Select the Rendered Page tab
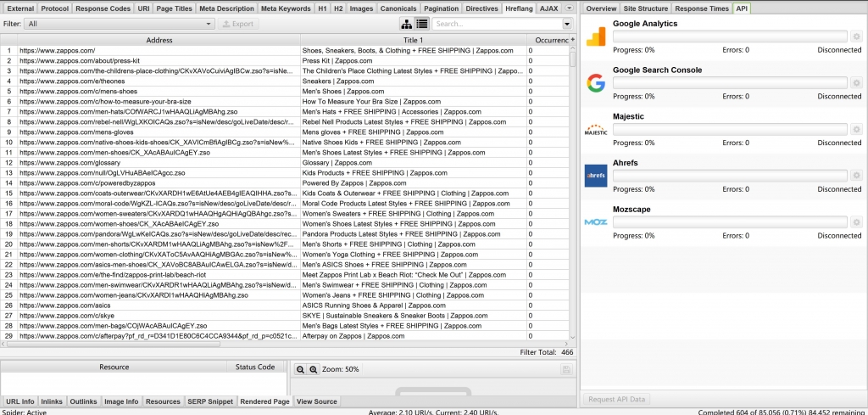The height and width of the screenshot is (415, 868). tap(264, 401)
